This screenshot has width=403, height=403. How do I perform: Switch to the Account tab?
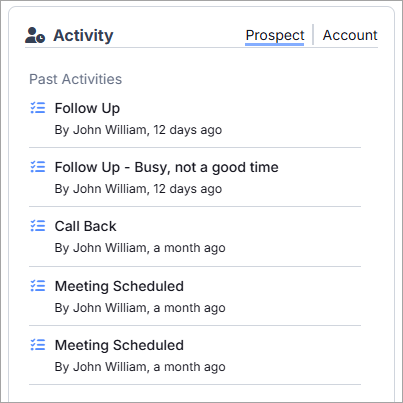(350, 35)
